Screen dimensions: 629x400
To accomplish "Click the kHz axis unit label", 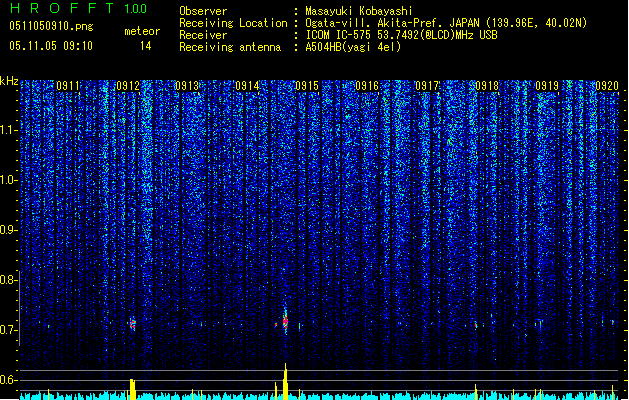I will coord(9,81).
